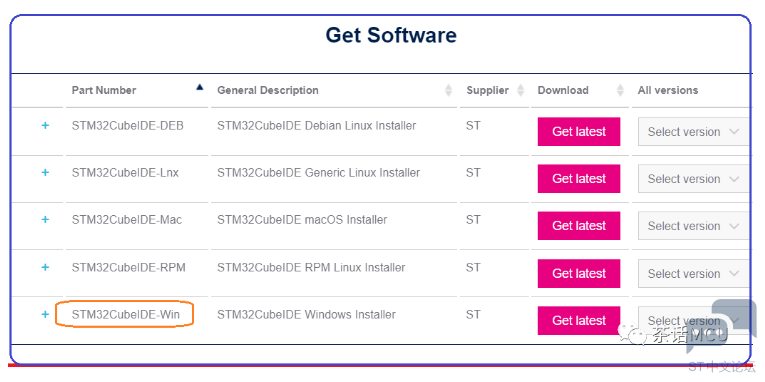Expand the STM32CubeIDE-Lnx row plus icon
Image resolution: width=765 pixels, height=382 pixels.
point(45,172)
